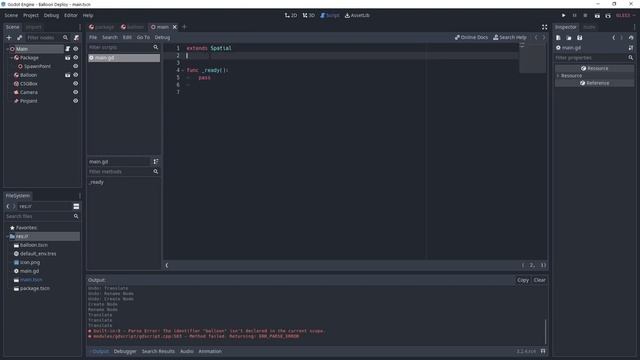This screenshot has width=640, height=360.
Task: Clear the output log
Action: [539, 280]
